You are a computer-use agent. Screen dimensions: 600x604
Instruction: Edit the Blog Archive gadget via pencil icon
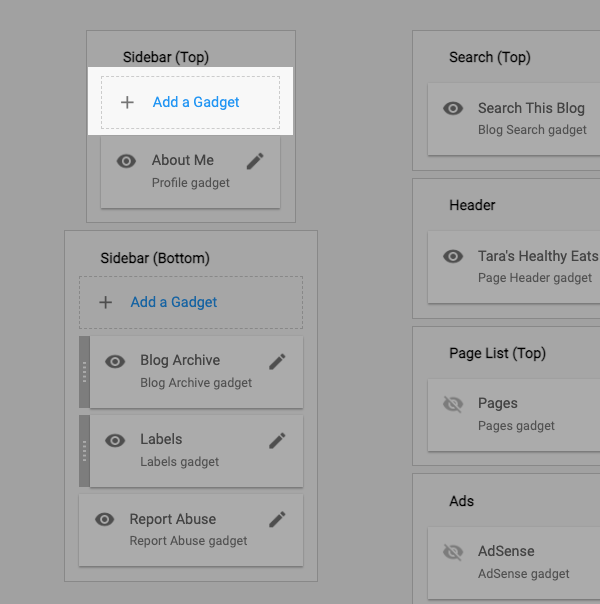[277, 361]
